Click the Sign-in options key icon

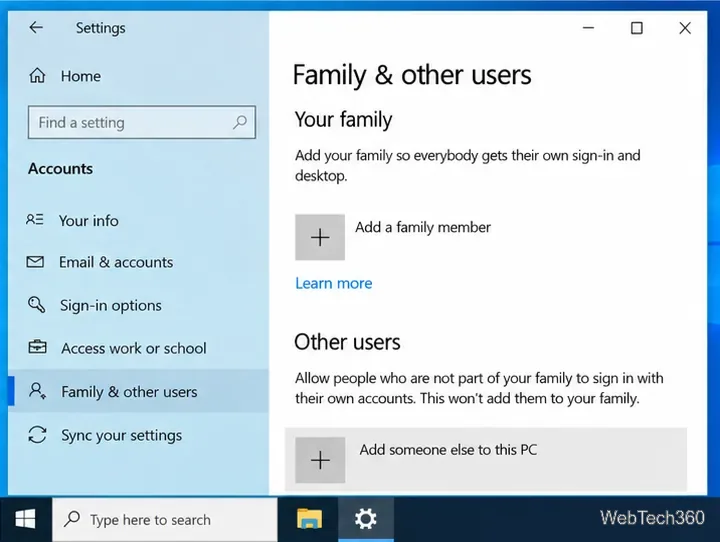(x=36, y=304)
